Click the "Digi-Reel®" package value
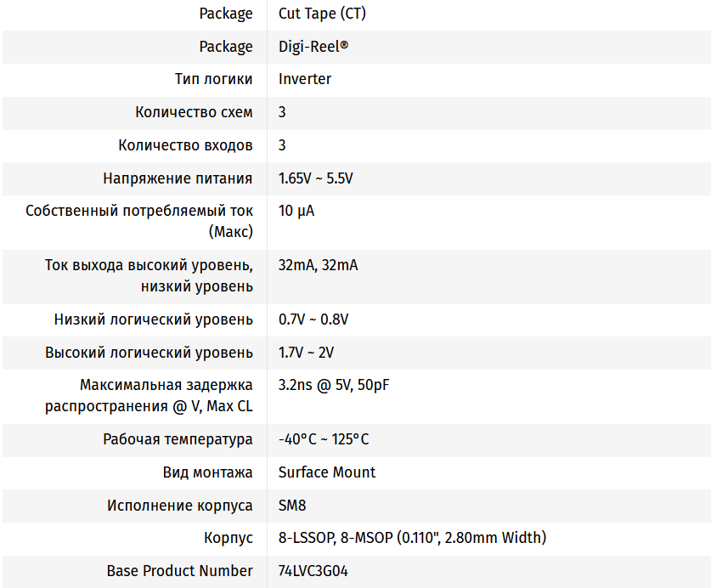Image resolution: width=711 pixels, height=588 pixels. click(x=313, y=47)
